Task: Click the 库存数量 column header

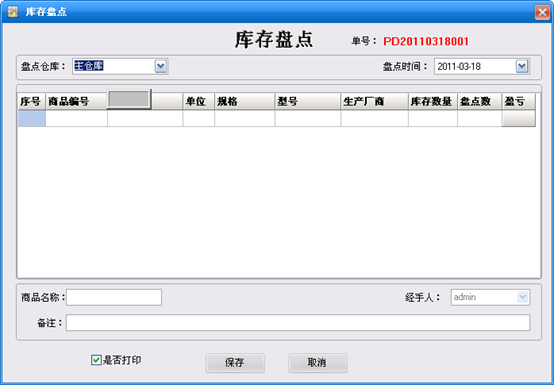Action: (x=433, y=102)
